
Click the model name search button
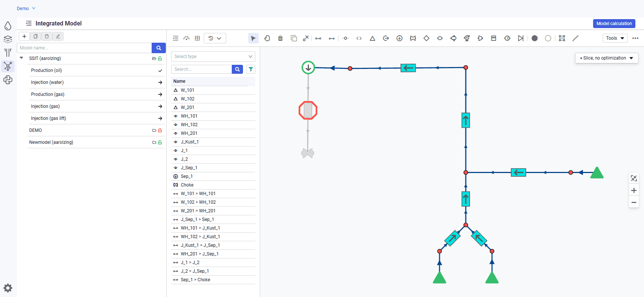coord(159,48)
